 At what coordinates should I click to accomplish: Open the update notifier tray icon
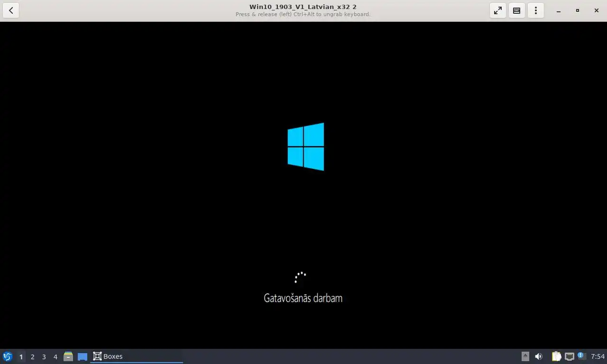(x=582, y=356)
